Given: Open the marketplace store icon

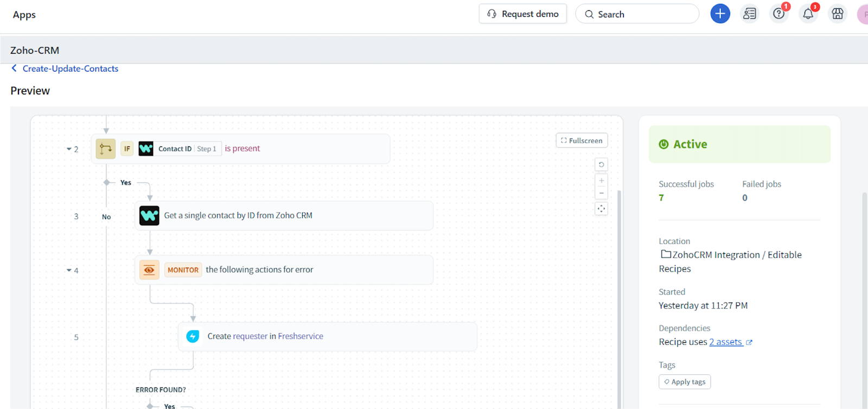Looking at the screenshot, I should click(x=838, y=14).
